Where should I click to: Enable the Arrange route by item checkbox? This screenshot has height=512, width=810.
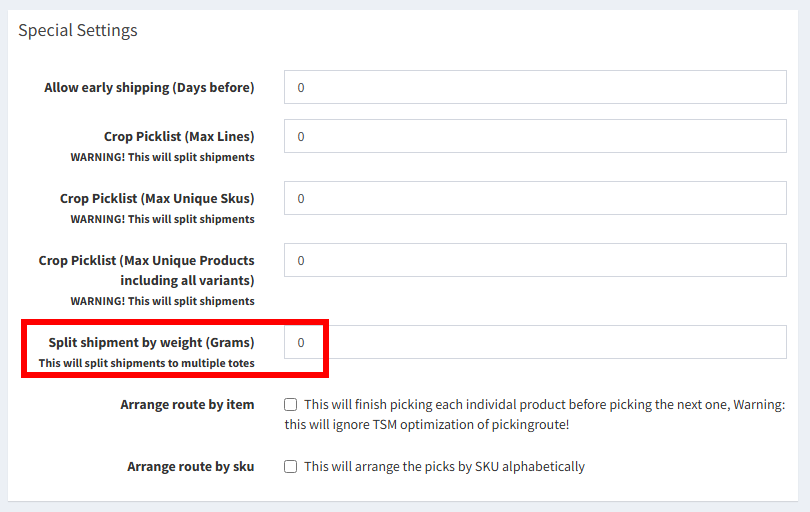(290, 405)
